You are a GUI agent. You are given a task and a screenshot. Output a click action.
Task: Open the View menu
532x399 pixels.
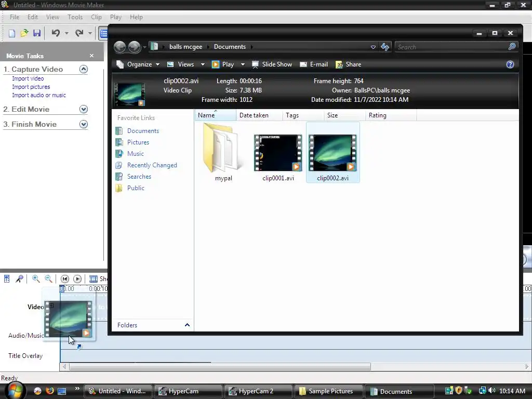[x=52, y=17]
